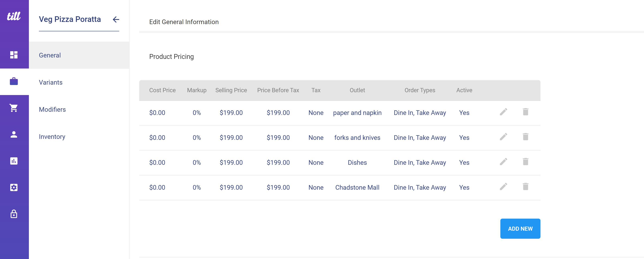This screenshot has height=259, width=644.
Task: Click the Order Types column header
Action: (x=420, y=90)
